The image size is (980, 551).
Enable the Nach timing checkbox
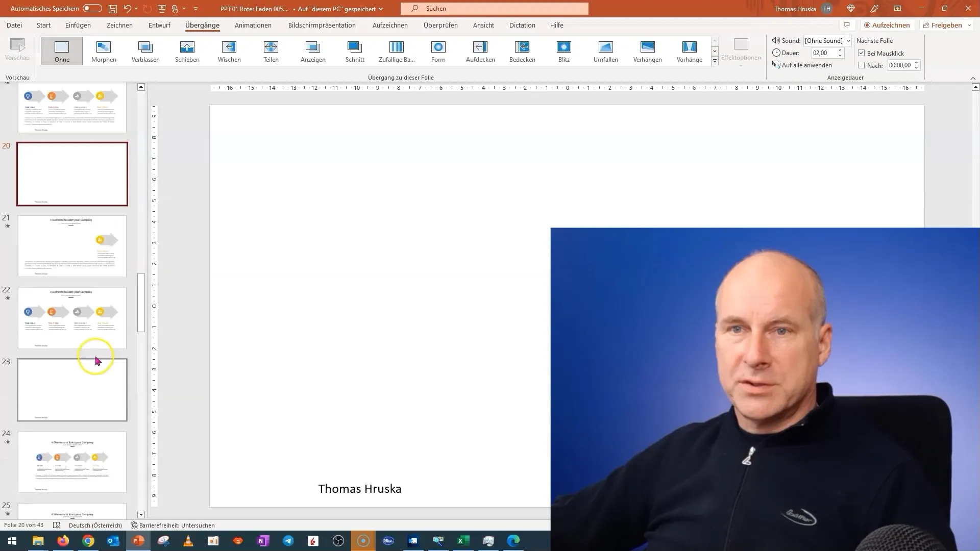[862, 65]
